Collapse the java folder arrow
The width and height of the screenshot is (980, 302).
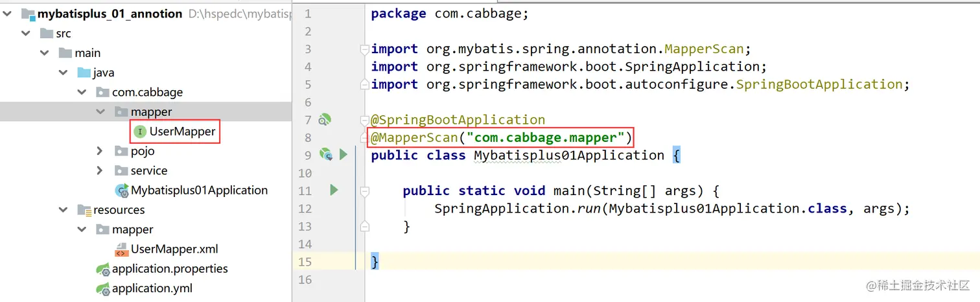coord(63,73)
